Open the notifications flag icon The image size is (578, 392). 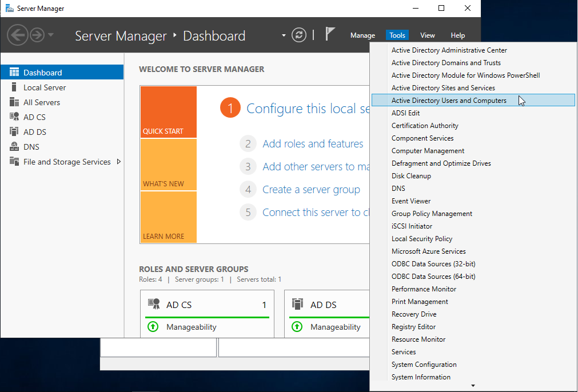pyautogui.click(x=330, y=34)
